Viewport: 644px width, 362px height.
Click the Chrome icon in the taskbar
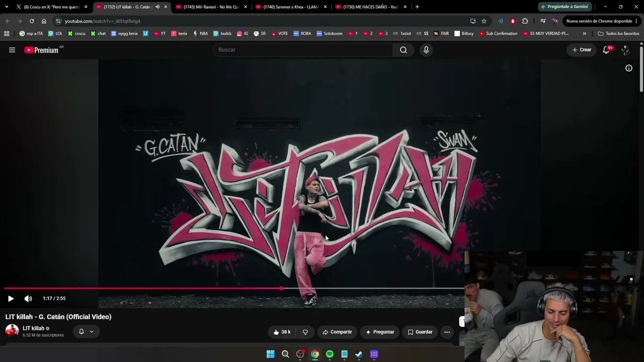[x=315, y=354]
